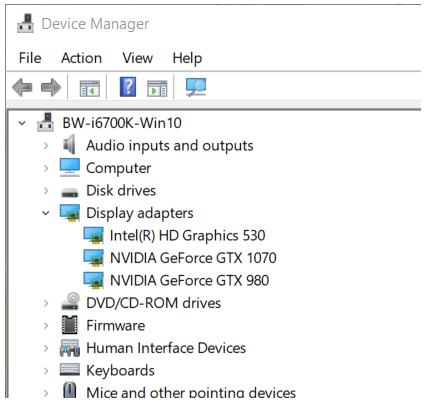Image resolution: width=444 pixels, height=420 pixels.
Task: Collapse the Display adapters node
Action: pyautogui.click(x=46, y=213)
